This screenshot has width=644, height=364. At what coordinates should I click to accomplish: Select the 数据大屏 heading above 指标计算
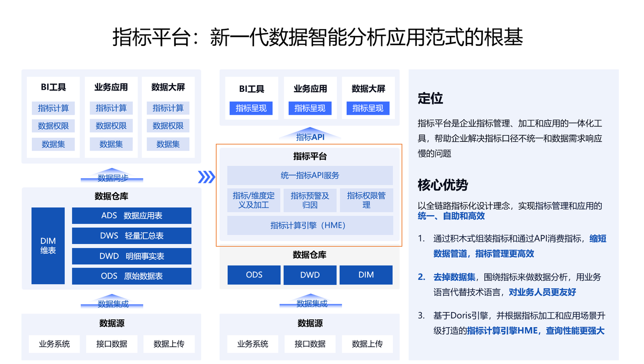coord(168,87)
